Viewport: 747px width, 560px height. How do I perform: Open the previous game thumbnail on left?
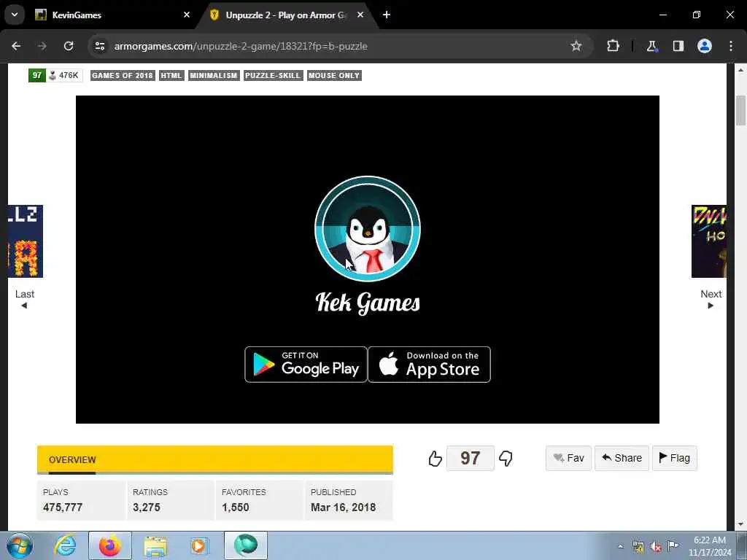[x=26, y=241]
